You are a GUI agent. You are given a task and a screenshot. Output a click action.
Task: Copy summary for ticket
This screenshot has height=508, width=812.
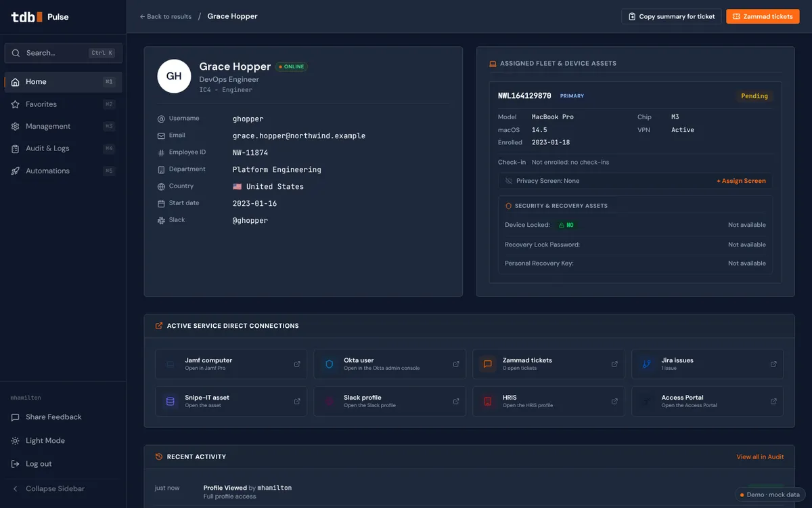click(x=671, y=16)
